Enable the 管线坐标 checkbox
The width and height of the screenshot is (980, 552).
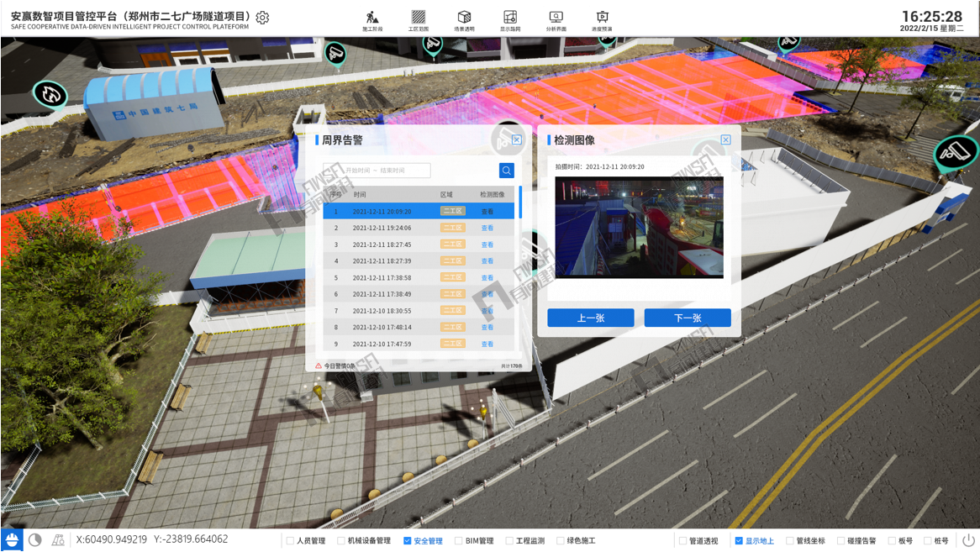click(790, 541)
